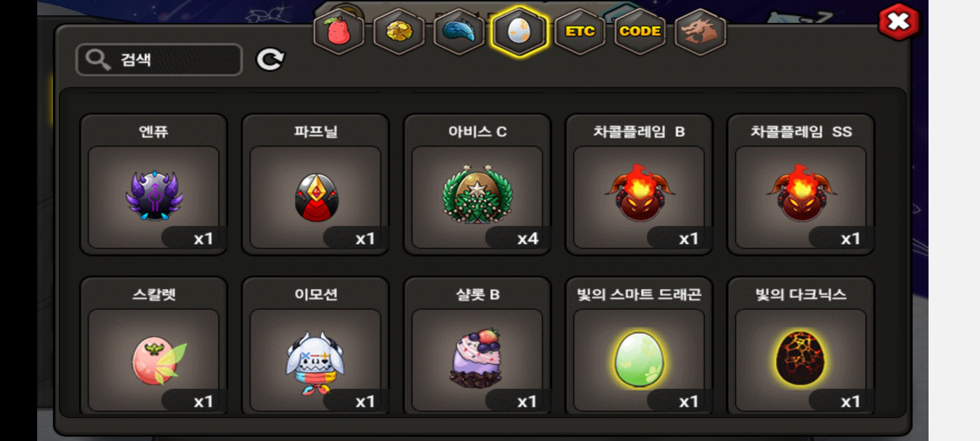The height and width of the screenshot is (441, 980).
Task: Select the 파프닐 red-black egg
Action: coord(315,185)
